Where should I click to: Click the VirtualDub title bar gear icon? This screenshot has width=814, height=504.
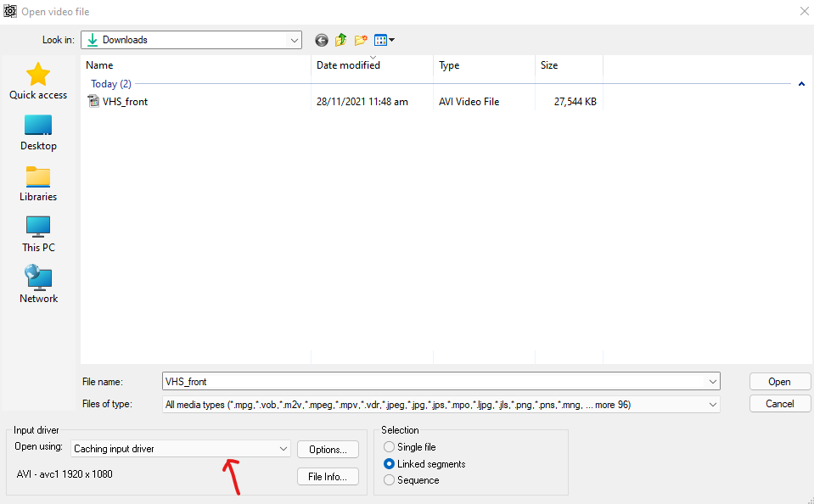[10, 11]
